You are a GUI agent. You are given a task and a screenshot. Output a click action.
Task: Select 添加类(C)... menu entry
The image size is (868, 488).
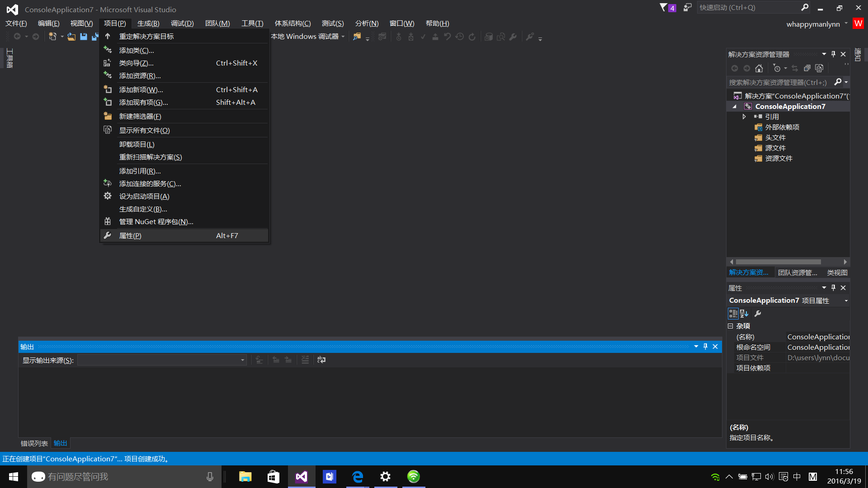[x=184, y=50]
